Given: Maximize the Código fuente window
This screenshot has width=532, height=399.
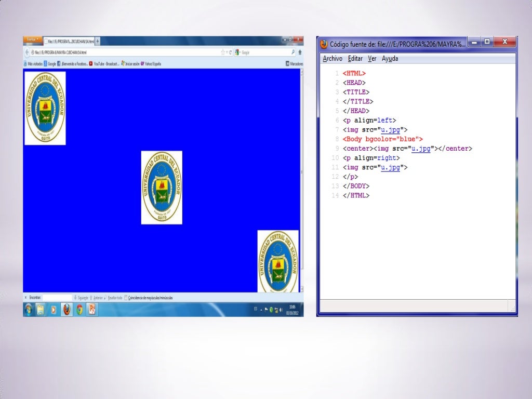Looking at the screenshot, I should (487, 42).
